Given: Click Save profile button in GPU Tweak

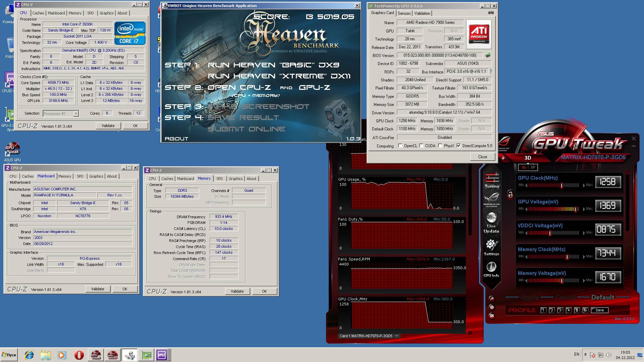Looking at the screenshot, I should click(x=600, y=310).
